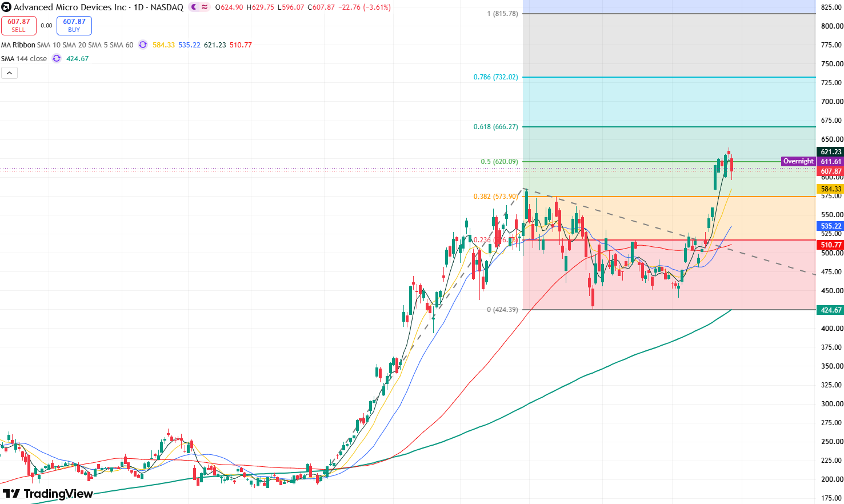Viewport: 844px width, 504px height.
Task: Select the Fib level 1 (815.78) label
Action: [x=502, y=14]
